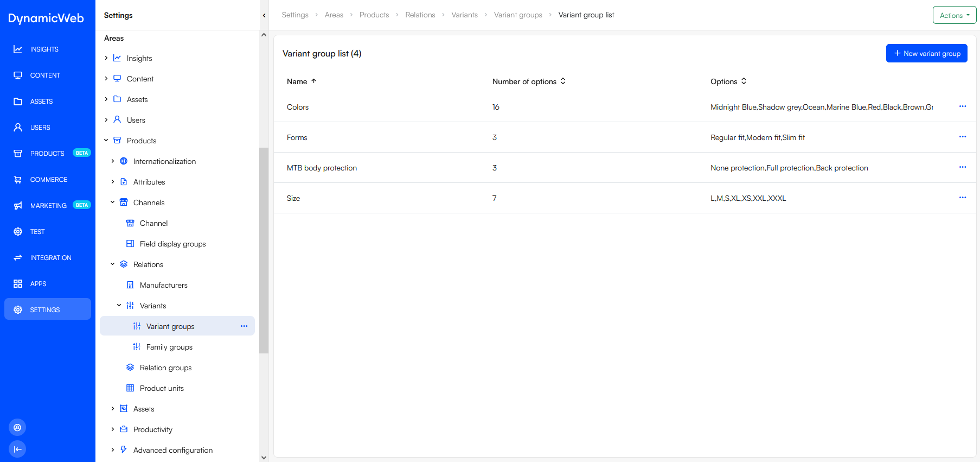Open Commerce in the blue sidebar
This screenshot has width=980, height=462.
48,180
